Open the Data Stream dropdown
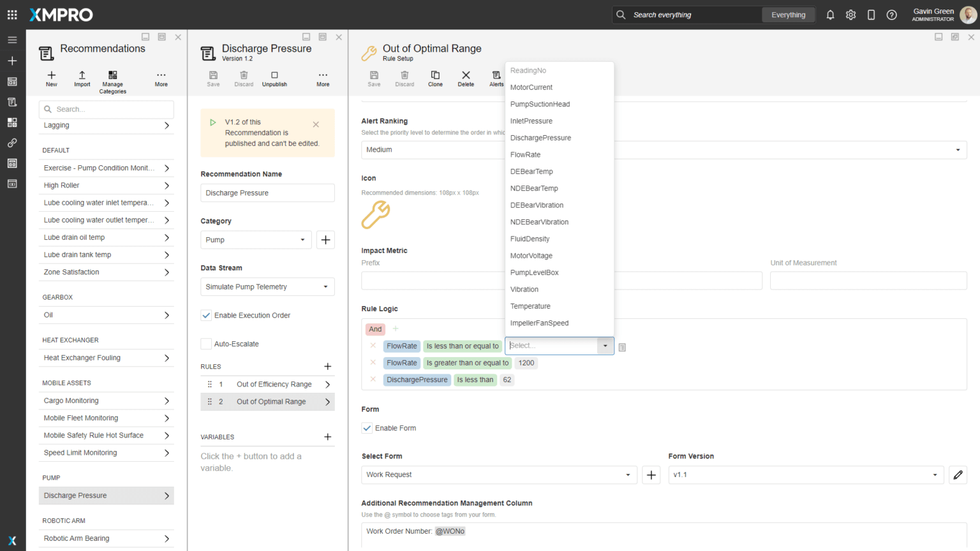The width and height of the screenshot is (980, 551). tap(267, 287)
